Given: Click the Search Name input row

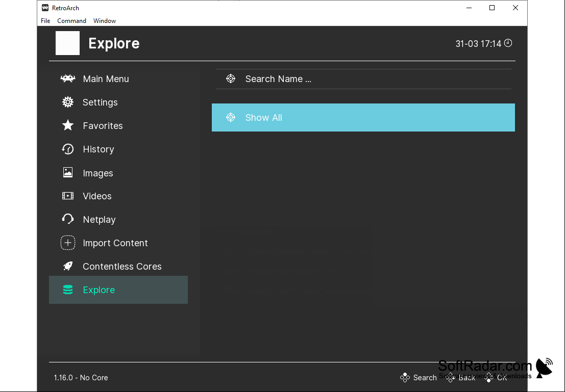Looking at the screenshot, I should pyautogui.click(x=363, y=79).
